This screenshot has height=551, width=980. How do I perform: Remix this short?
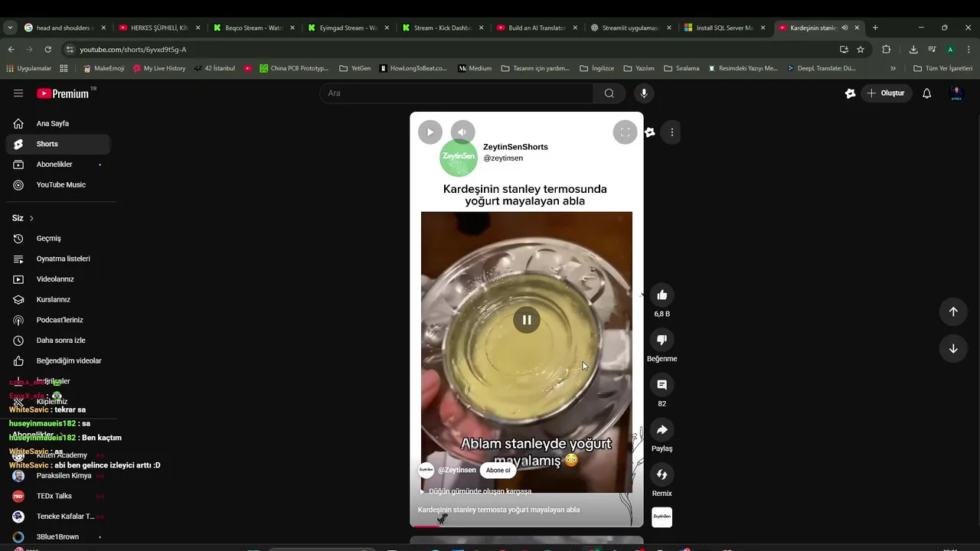[x=662, y=474]
